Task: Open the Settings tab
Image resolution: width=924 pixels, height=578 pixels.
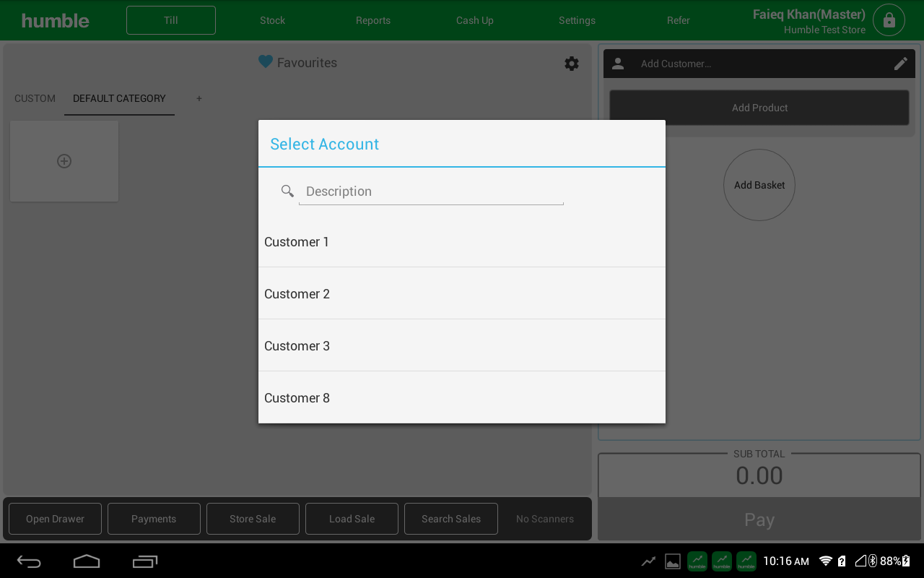Action: (577, 20)
